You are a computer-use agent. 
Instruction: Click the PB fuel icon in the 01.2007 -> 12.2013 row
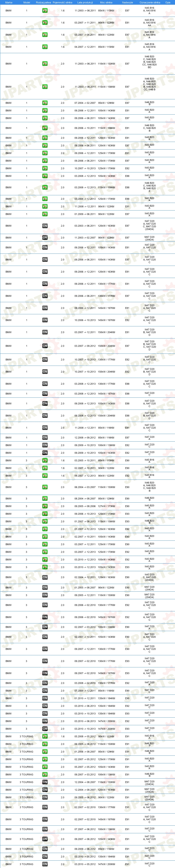pos(45,529)
